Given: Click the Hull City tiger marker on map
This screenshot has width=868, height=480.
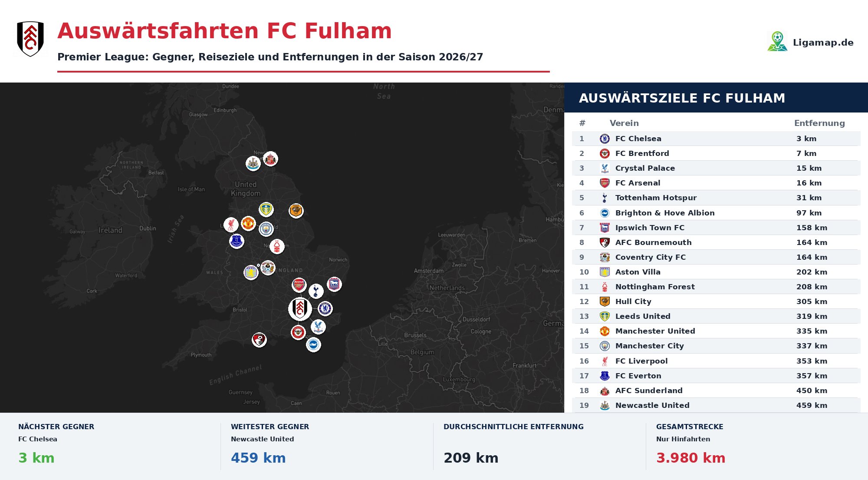Looking at the screenshot, I should [x=296, y=211].
